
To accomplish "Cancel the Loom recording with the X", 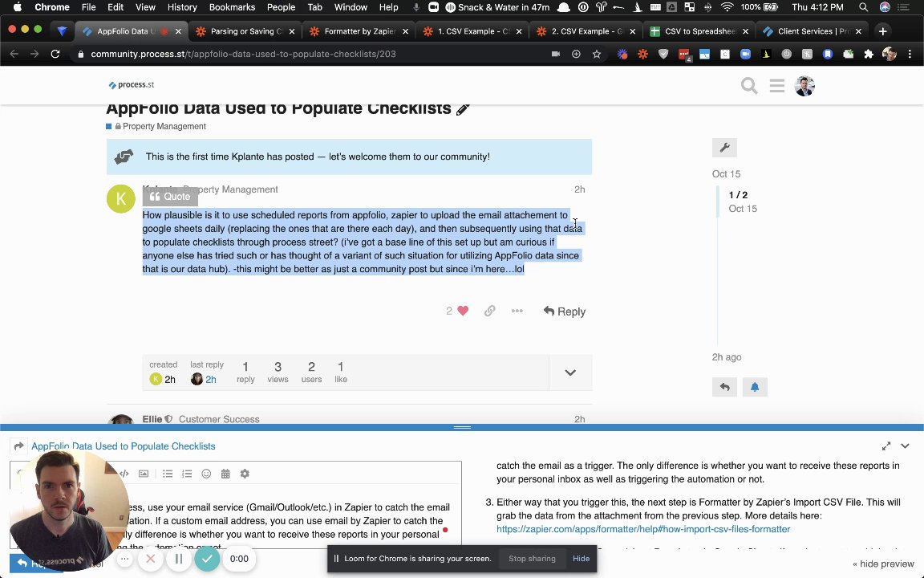I will click(x=150, y=559).
